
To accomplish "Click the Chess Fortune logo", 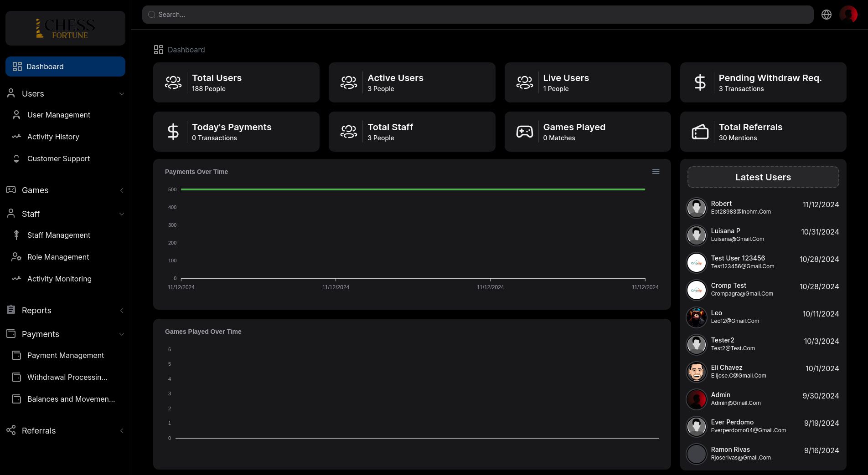I will click(65, 28).
